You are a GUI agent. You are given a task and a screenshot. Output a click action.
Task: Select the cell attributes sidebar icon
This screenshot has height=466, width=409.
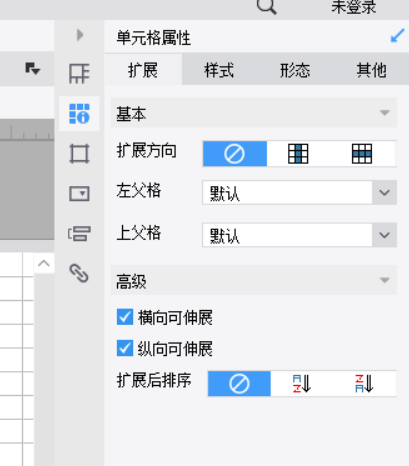click(x=79, y=114)
